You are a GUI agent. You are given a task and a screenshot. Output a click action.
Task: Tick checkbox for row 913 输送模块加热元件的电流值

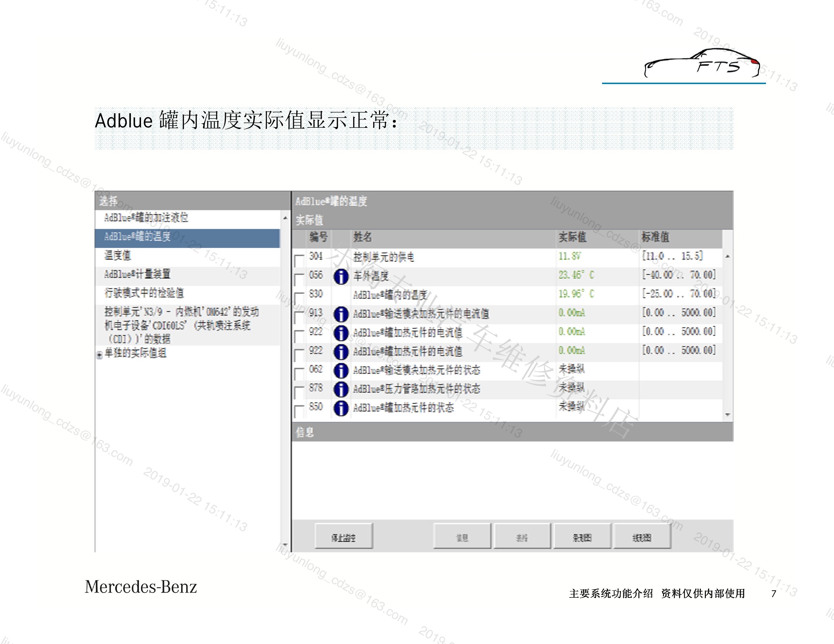tap(299, 317)
